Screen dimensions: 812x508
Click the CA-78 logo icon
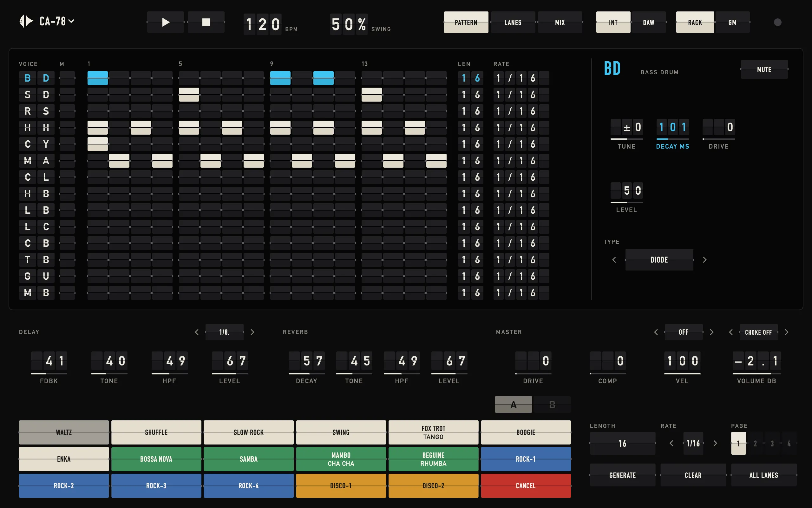[x=26, y=21]
